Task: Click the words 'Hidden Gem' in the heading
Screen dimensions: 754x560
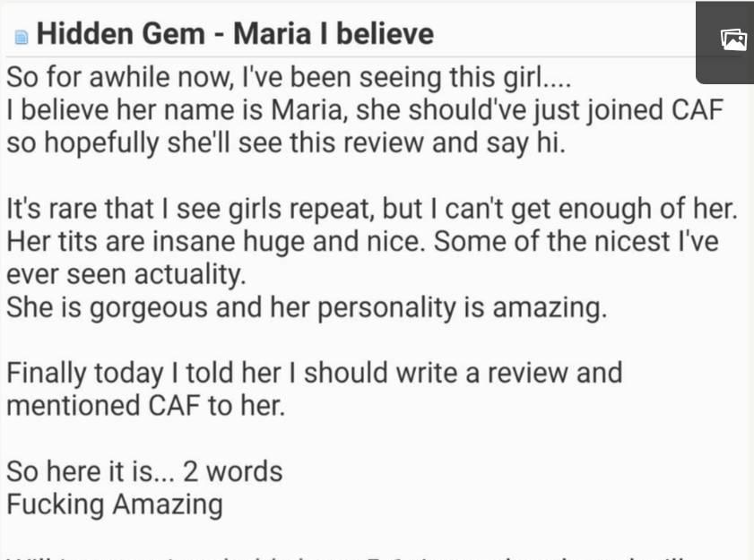Action: point(121,34)
